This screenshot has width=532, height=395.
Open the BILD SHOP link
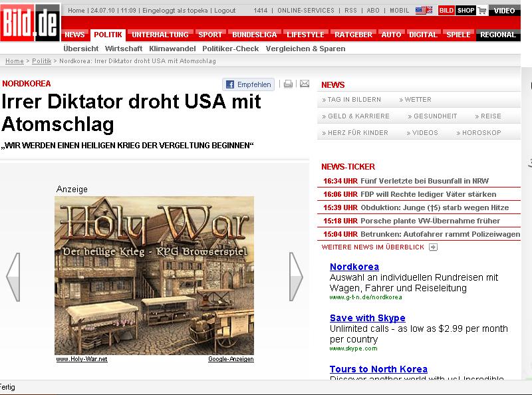[457, 11]
